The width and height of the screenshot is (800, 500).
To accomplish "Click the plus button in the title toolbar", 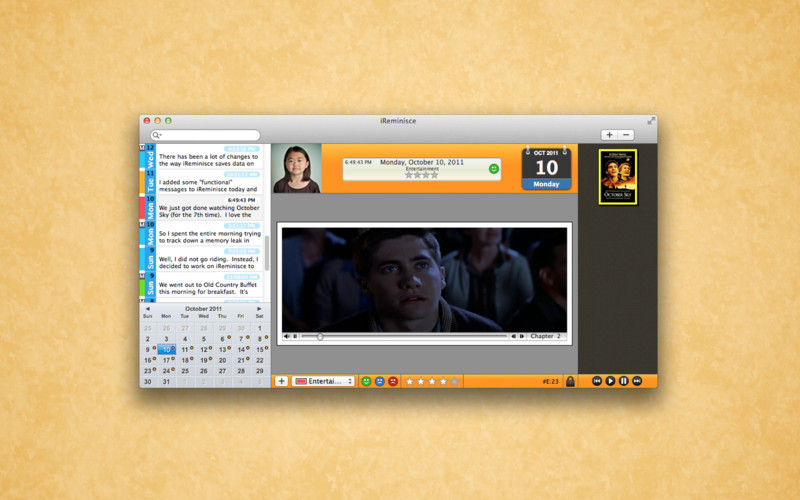I will [x=609, y=135].
